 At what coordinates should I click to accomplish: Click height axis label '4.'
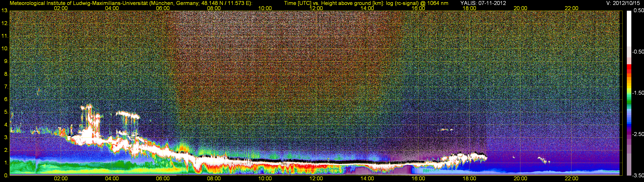pyautogui.click(x=6, y=125)
